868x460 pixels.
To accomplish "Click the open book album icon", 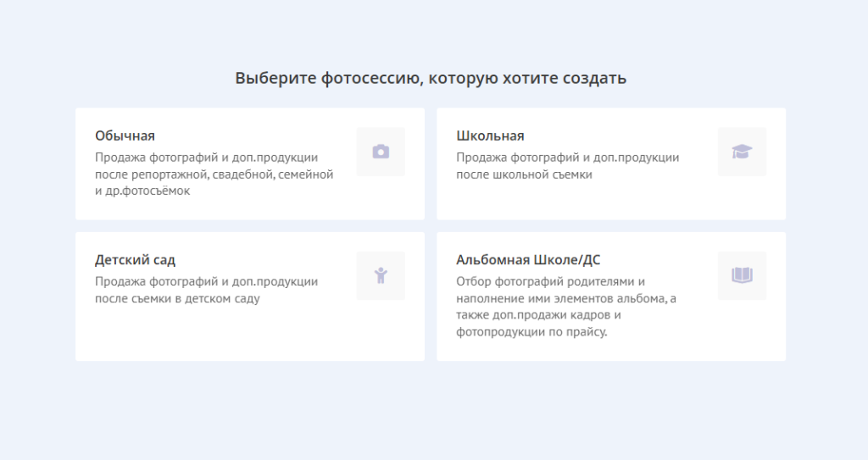I will click(x=742, y=275).
